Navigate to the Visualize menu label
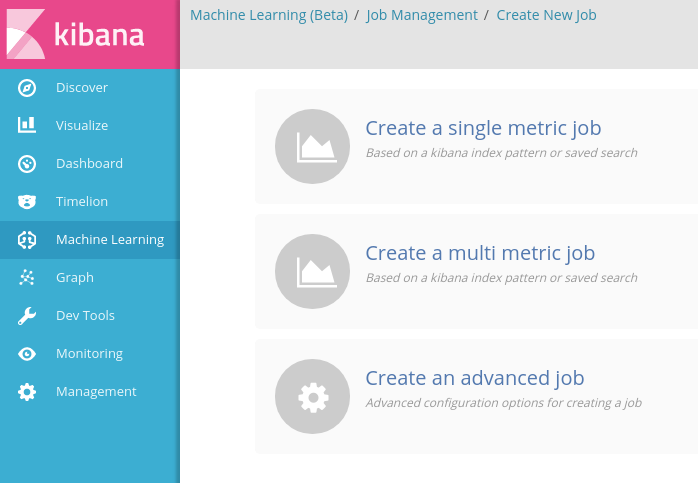Viewport: 698px width, 483px height. point(82,126)
